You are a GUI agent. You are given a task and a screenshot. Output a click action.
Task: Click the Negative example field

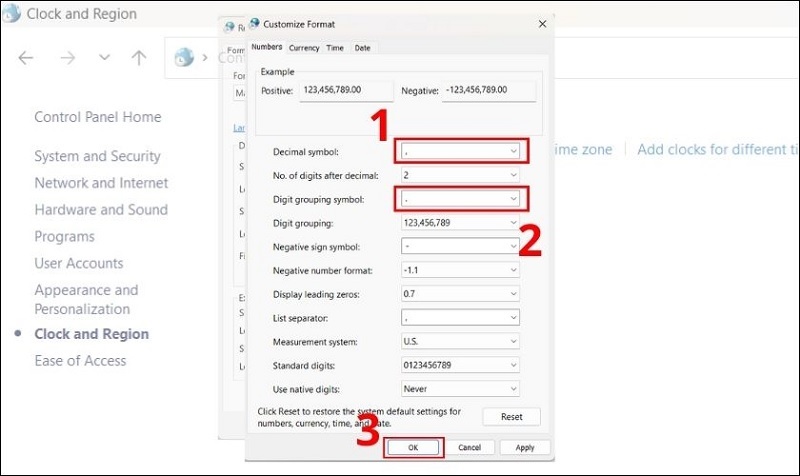(x=489, y=90)
